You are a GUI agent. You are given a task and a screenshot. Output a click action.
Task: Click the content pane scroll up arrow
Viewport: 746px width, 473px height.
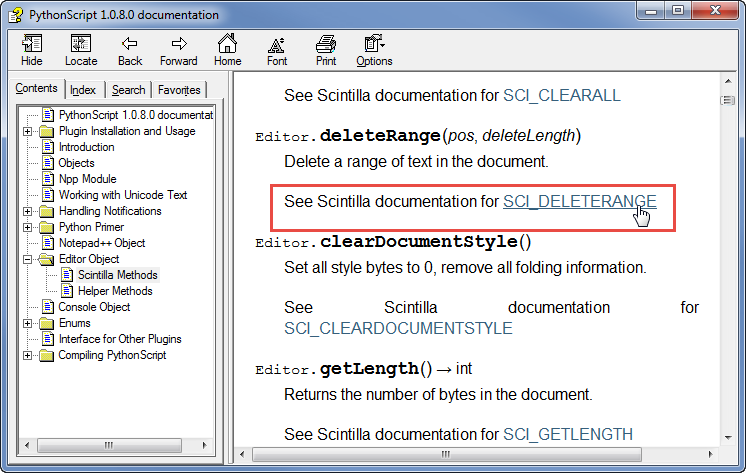728,81
